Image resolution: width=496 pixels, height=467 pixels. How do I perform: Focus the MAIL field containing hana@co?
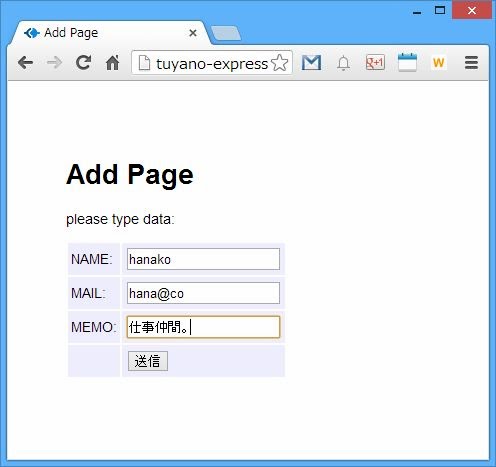point(203,293)
